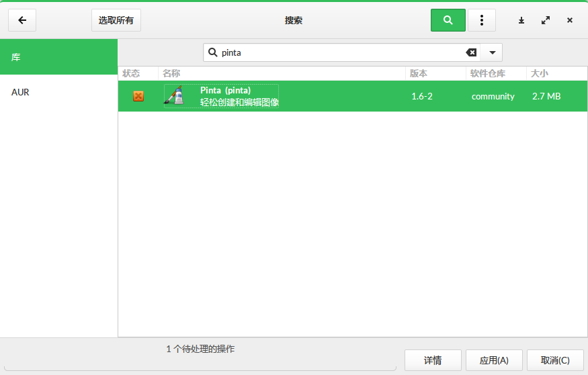
Task: Sort by the 版本 column header
Action: [435, 73]
